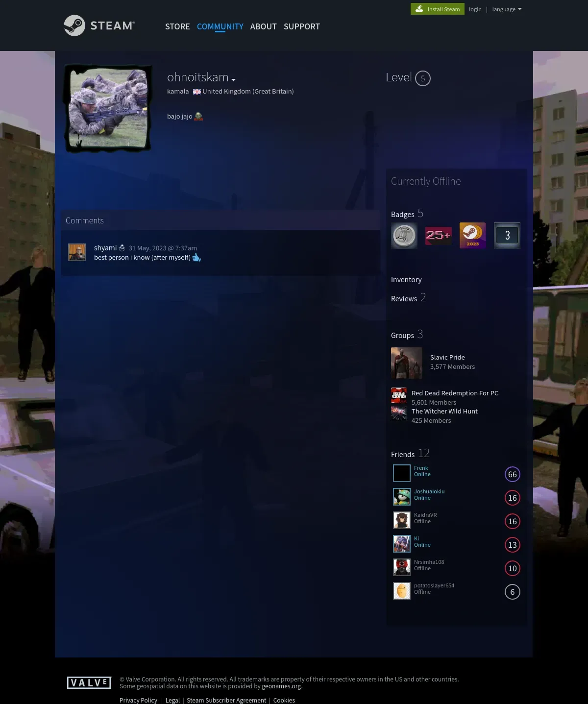Open Frenk's profile name link

[x=421, y=468]
